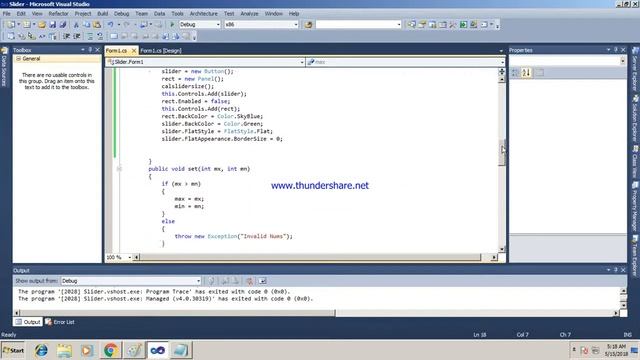The width and height of the screenshot is (640, 360).
Task: Select the Output tab at bottom
Action: [28, 322]
